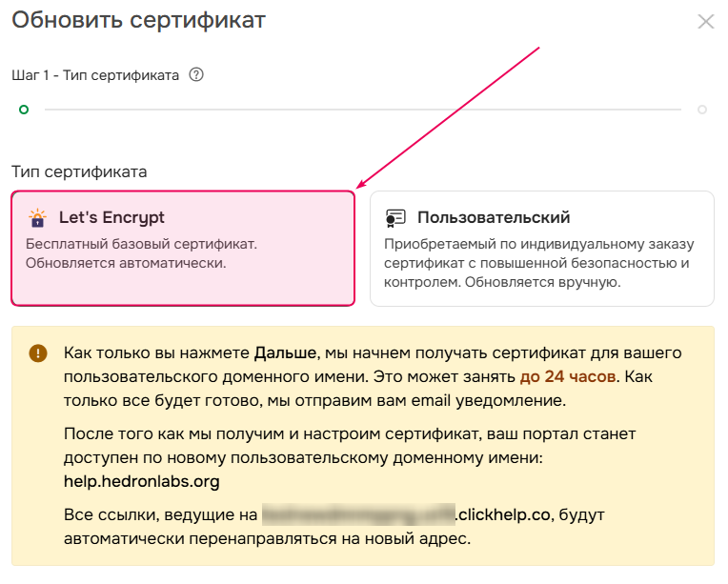Click the 'Тип сертификата' section label
728x584 pixels.
pyautogui.click(x=79, y=171)
